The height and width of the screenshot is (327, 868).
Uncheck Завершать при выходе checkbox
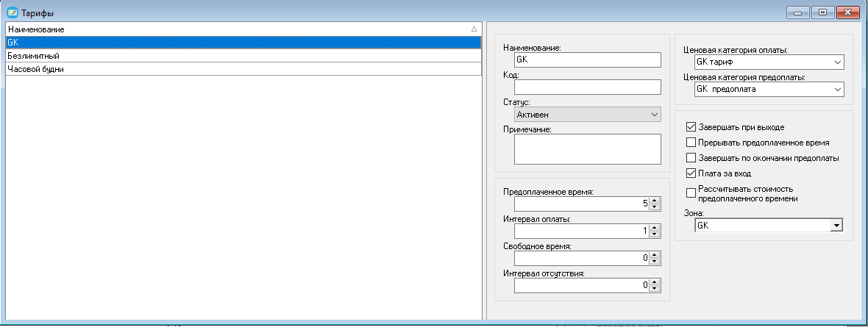pyautogui.click(x=691, y=126)
